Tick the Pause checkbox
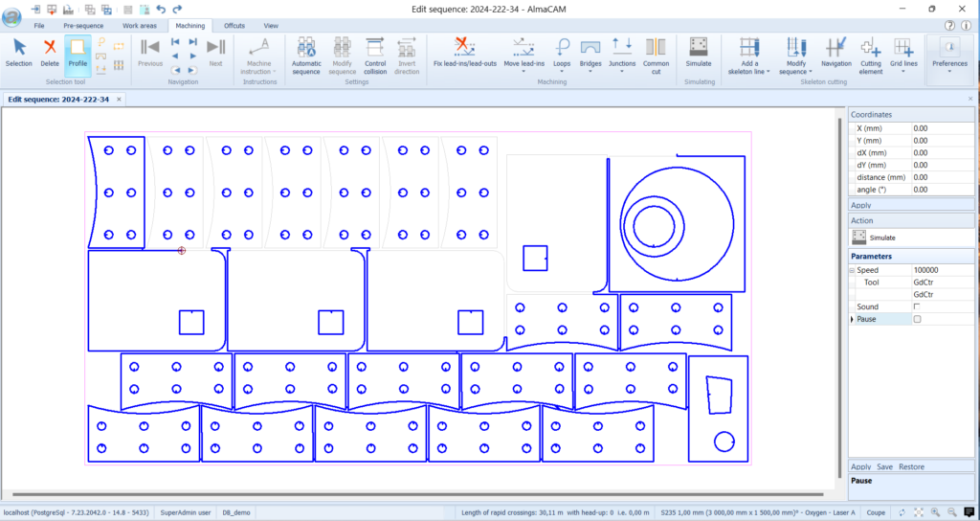 [x=918, y=319]
